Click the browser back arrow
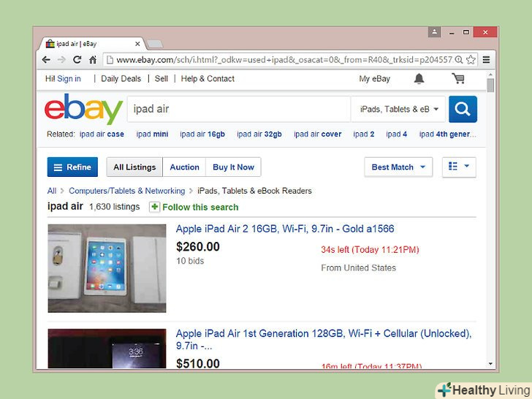Screen dimensions: 532x399 point(46,60)
